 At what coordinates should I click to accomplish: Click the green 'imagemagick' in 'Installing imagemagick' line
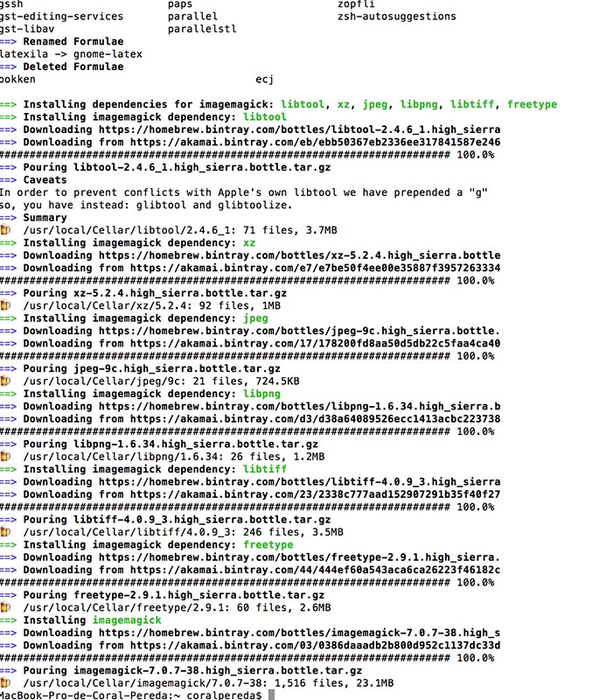127,620
